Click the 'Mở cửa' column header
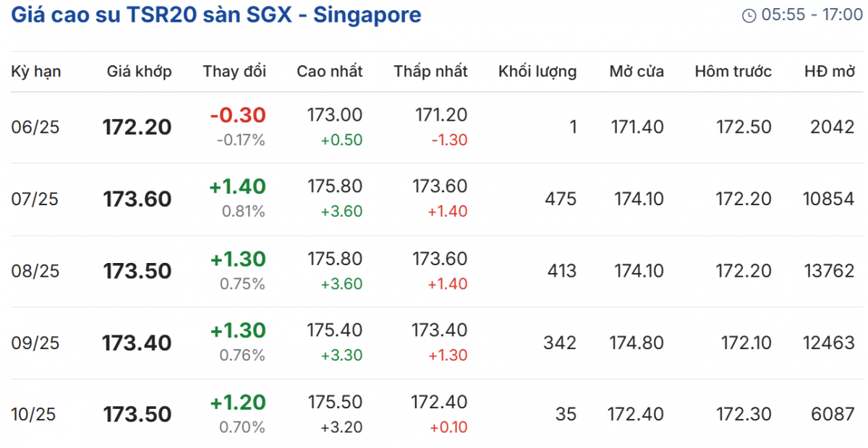Screen dimensions: 868x448 (637, 72)
